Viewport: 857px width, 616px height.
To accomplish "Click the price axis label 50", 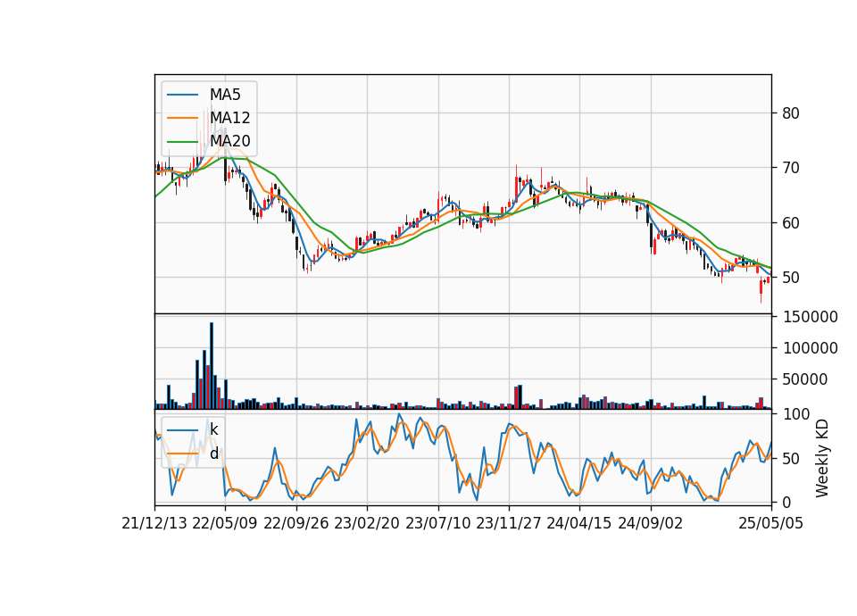I will (x=791, y=278).
